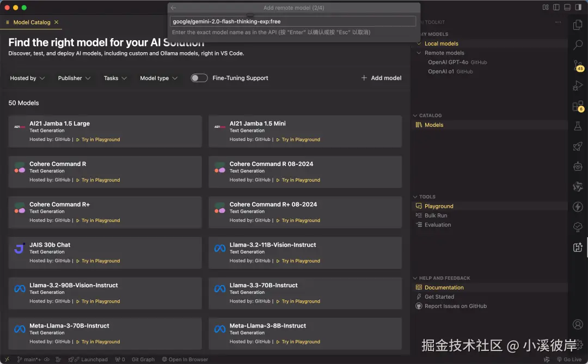Try AI21 Jamba 1.5 Mini in Playground

[298, 139]
